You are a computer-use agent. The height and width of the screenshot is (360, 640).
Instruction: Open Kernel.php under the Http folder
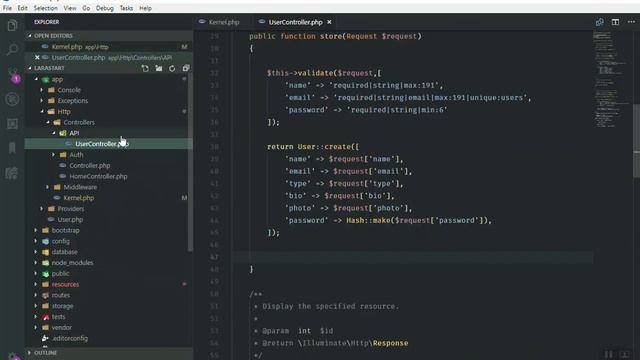(79, 198)
